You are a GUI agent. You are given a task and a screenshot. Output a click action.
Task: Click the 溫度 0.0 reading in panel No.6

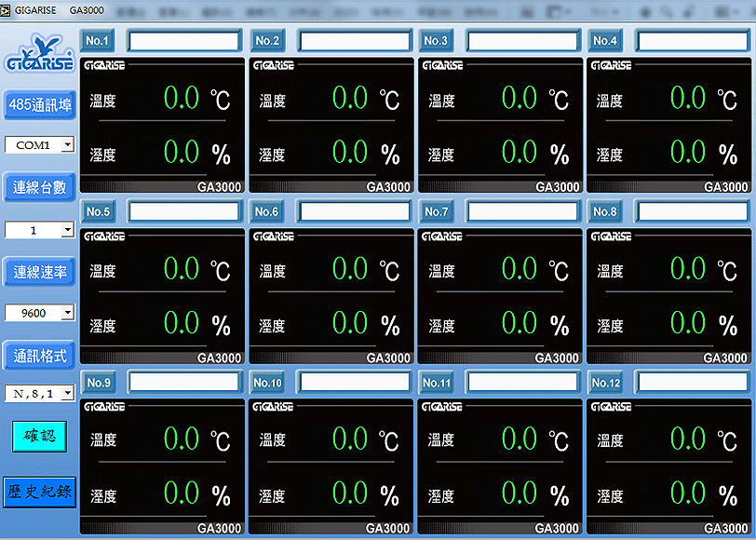click(x=350, y=268)
